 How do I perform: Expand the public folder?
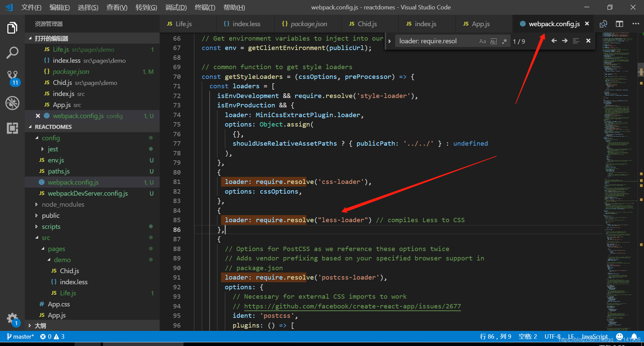click(x=37, y=215)
